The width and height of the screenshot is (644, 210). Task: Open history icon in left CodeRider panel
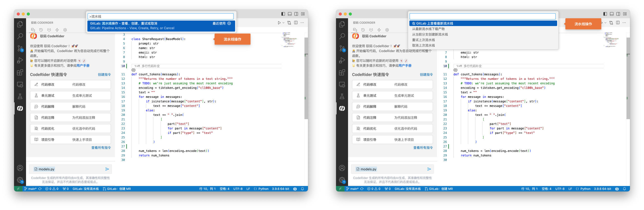[41, 30]
